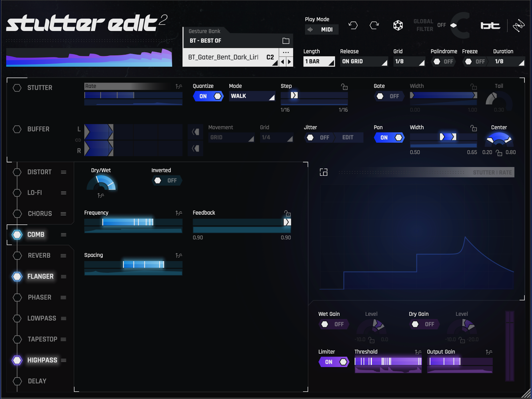Turn off the Buffer Pan toggle

point(389,138)
